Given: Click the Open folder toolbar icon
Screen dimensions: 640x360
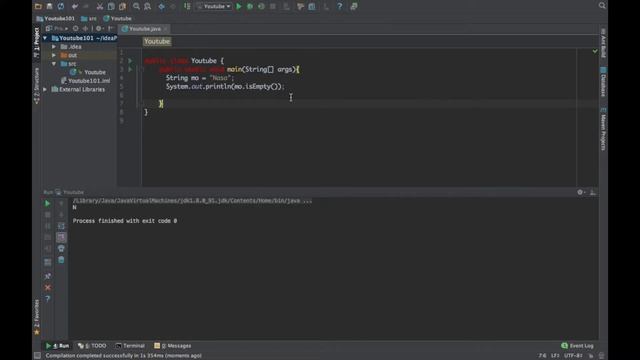Looking at the screenshot, I should point(38,6).
